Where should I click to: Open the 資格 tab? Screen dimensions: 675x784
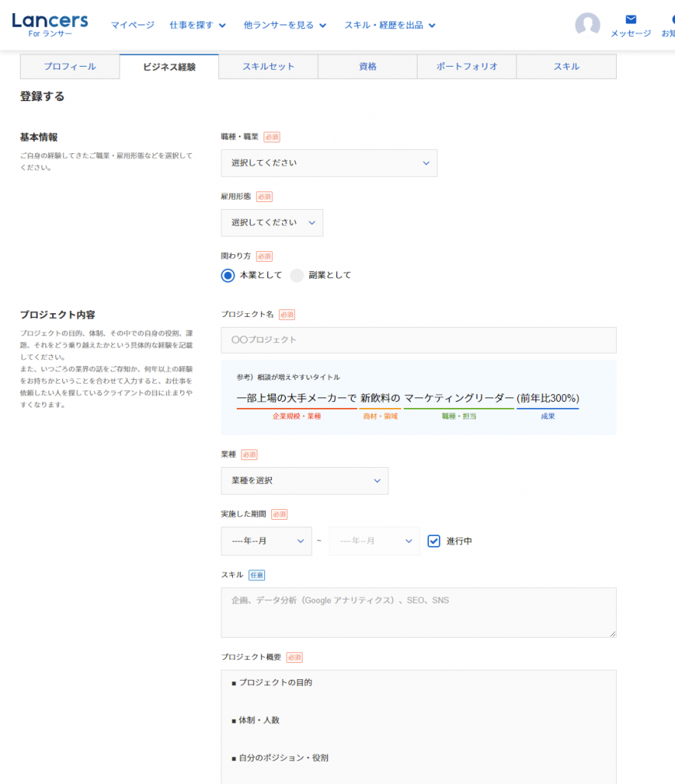366,67
